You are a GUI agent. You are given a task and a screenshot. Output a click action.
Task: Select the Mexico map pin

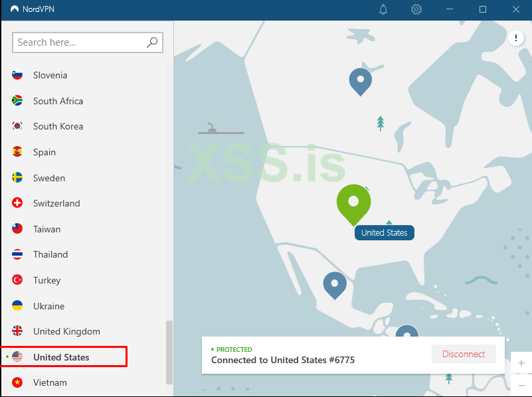(335, 285)
